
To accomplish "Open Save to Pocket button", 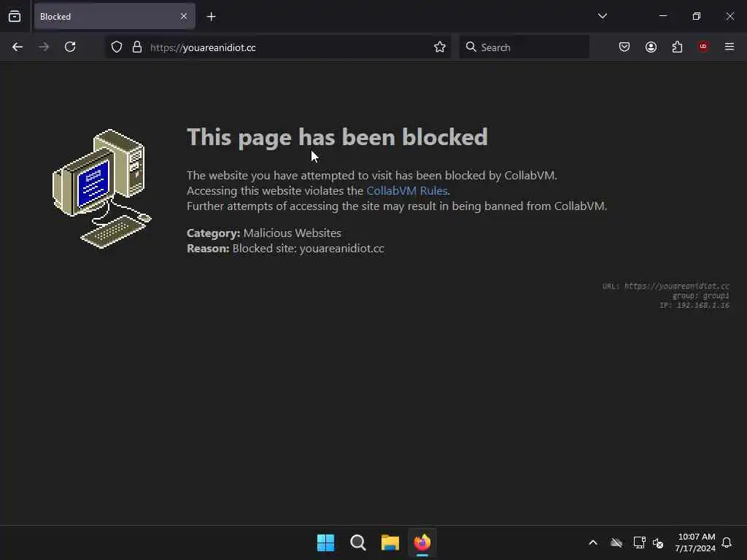I will [x=624, y=47].
